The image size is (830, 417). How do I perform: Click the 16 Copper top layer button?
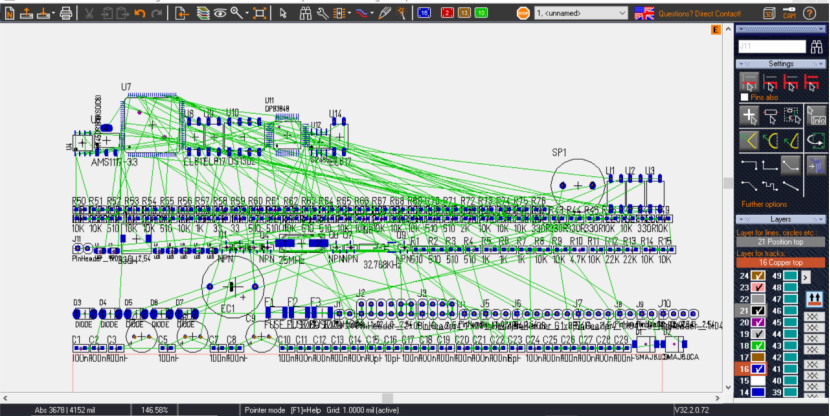pyautogui.click(x=781, y=262)
